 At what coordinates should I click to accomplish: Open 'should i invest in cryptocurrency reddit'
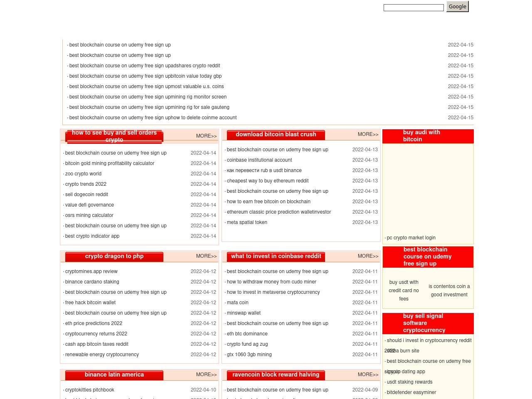pos(429,340)
